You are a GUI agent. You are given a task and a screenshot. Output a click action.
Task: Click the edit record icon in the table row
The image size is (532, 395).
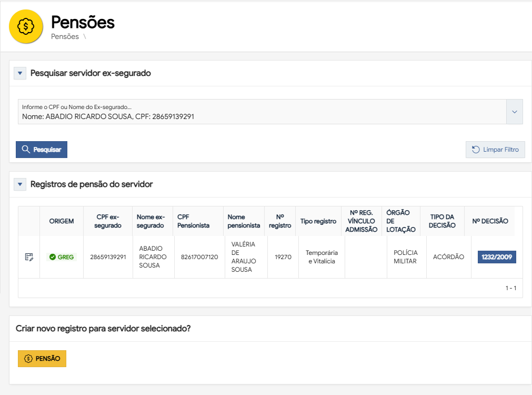(29, 257)
